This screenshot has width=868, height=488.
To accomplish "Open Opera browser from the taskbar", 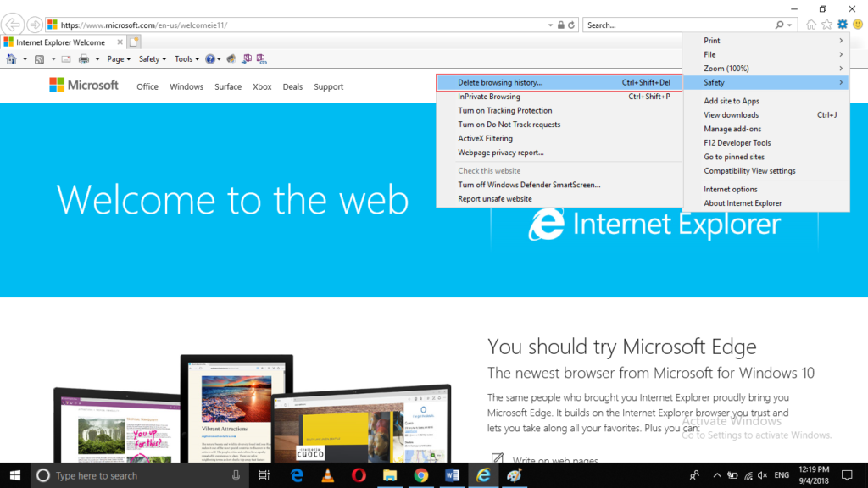I will [359, 475].
